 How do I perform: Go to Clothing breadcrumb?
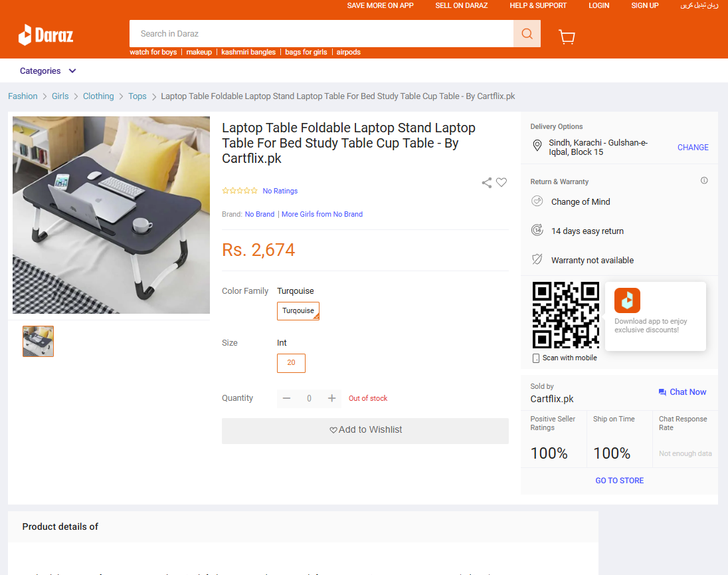98,96
